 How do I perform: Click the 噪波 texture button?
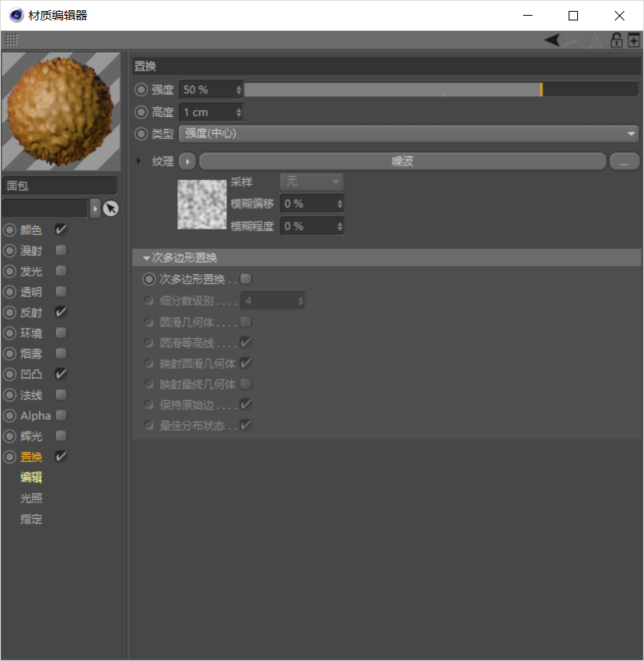tap(402, 161)
